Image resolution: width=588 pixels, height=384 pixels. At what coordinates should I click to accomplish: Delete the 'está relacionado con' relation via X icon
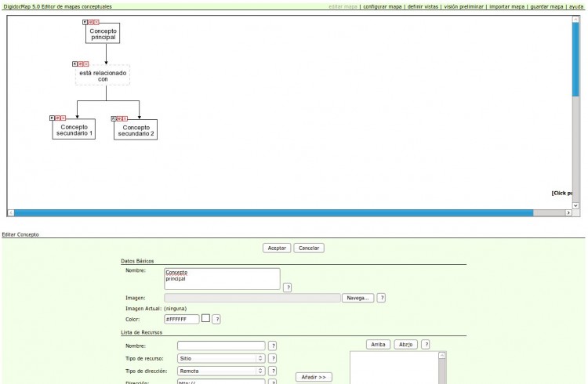click(86, 63)
